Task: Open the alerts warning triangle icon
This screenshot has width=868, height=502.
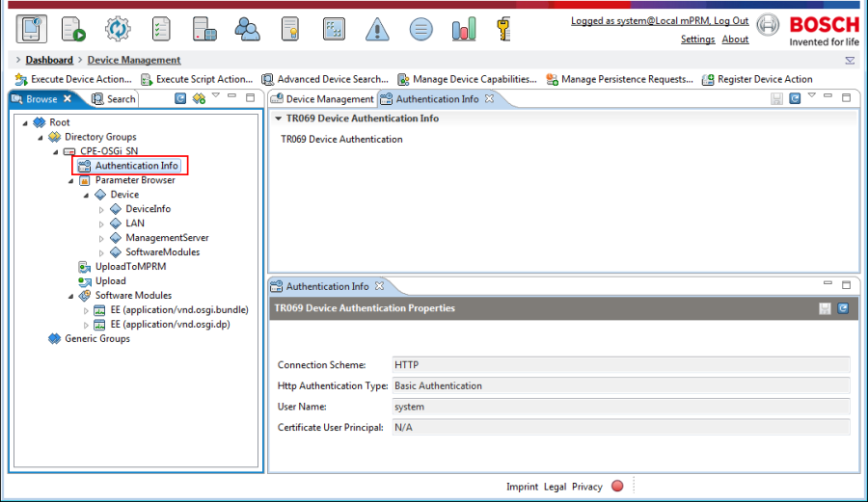Action: [x=377, y=29]
